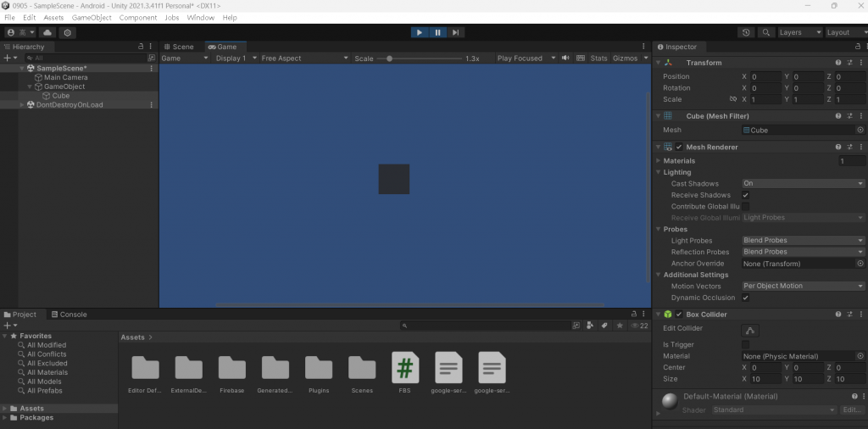Viewport: 868px width, 429px height.
Task: Open the Cast Shadows dropdown
Action: click(x=804, y=183)
